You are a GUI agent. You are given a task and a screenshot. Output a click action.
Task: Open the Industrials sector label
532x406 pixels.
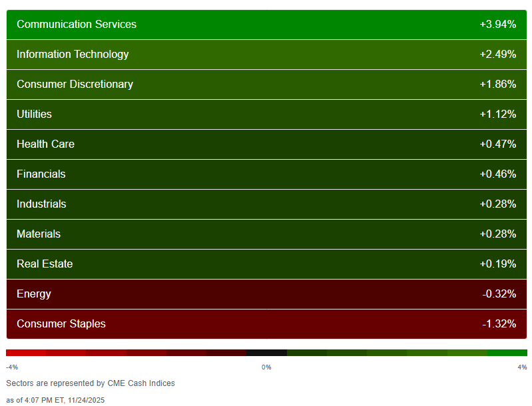[41, 204]
